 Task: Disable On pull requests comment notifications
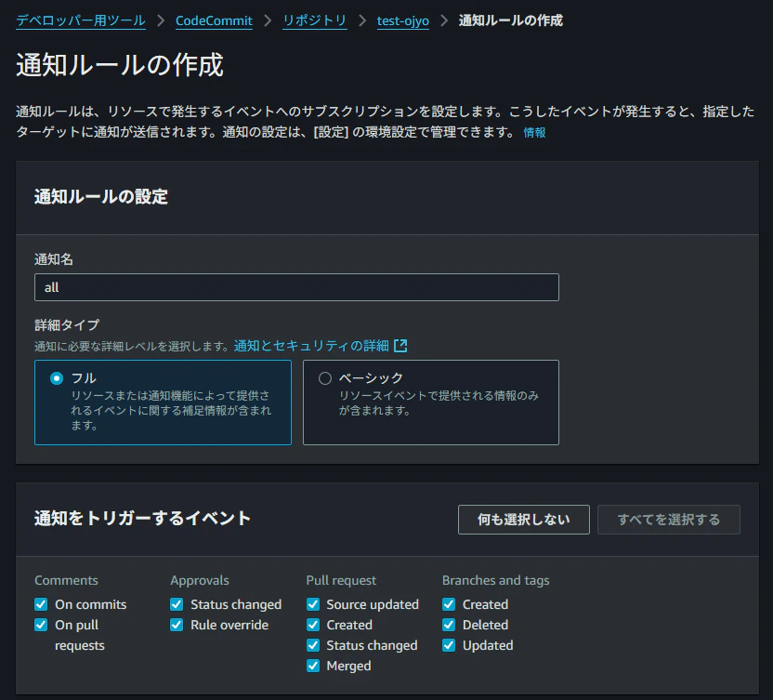[40, 625]
